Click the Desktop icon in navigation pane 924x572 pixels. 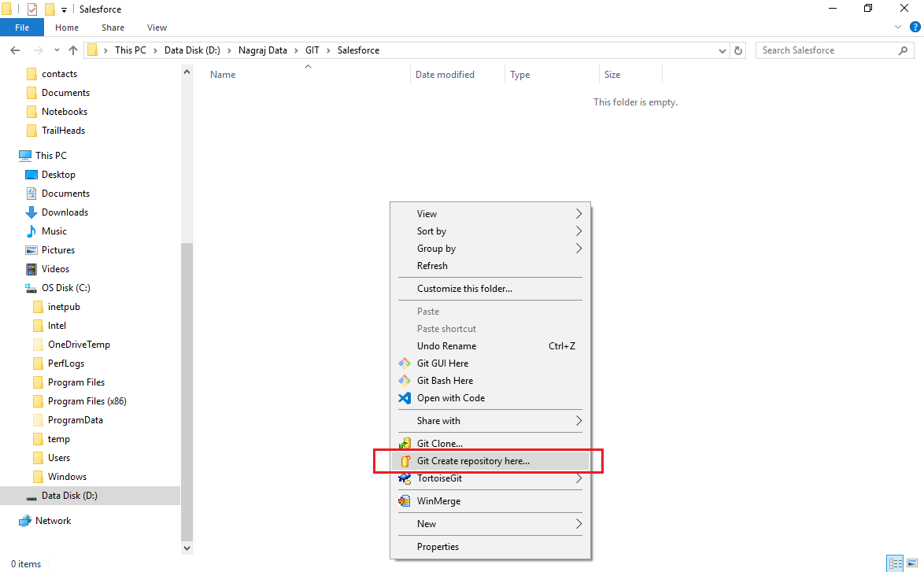coord(31,175)
